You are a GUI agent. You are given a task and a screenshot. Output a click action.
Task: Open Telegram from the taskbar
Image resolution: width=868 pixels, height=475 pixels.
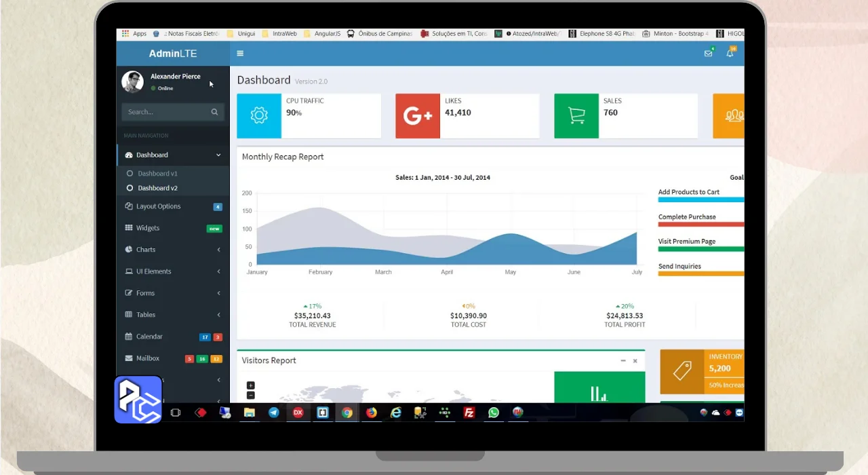click(x=273, y=413)
